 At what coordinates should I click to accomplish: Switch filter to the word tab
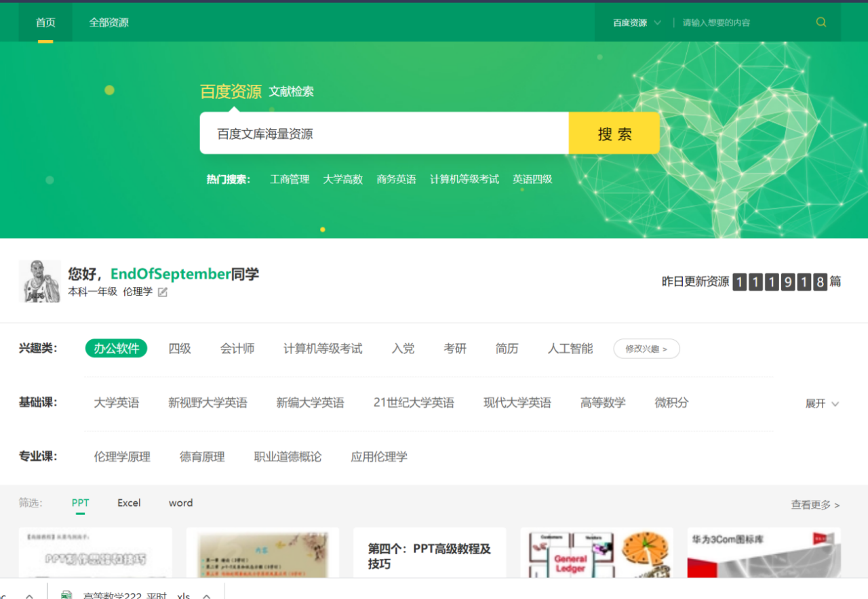click(180, 503)
